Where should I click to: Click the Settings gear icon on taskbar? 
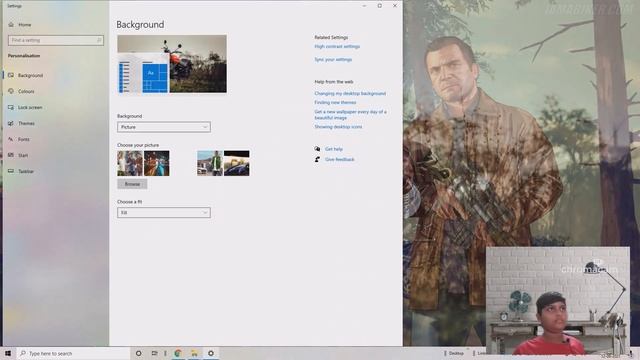click(x=211, y=353)
